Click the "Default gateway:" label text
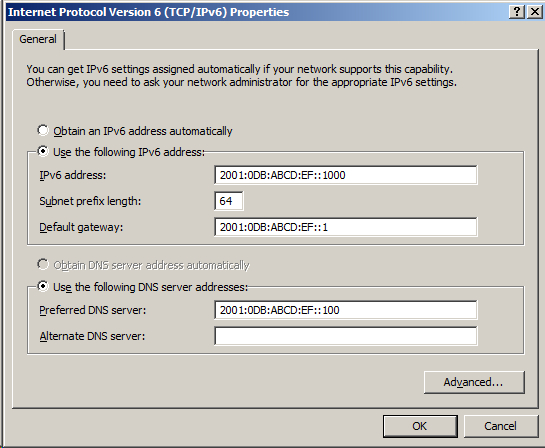The width and height of the screenshot is (545, 448). pyautogui.click(x=81, y=227)
